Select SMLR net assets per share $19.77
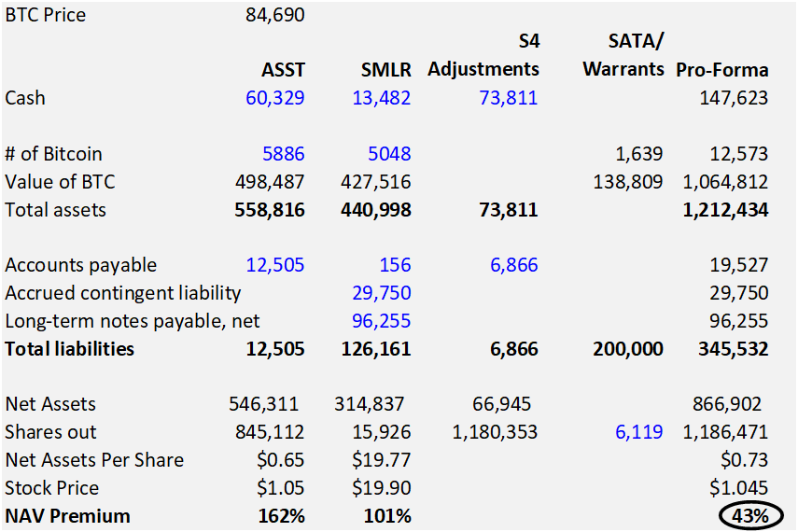 click(x=381, y=460)
